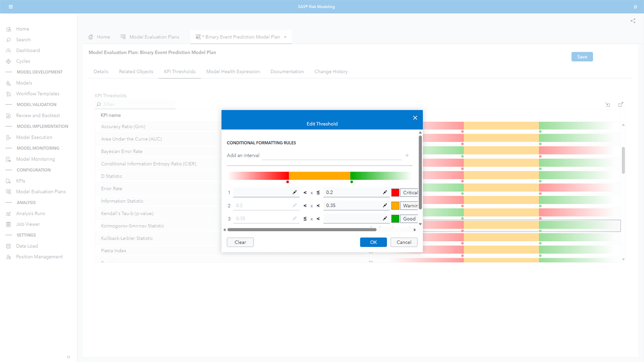Screen dimensions: 644x362
Task: Close the Edit Threshold dialog with X
Action: click(415, 118)
